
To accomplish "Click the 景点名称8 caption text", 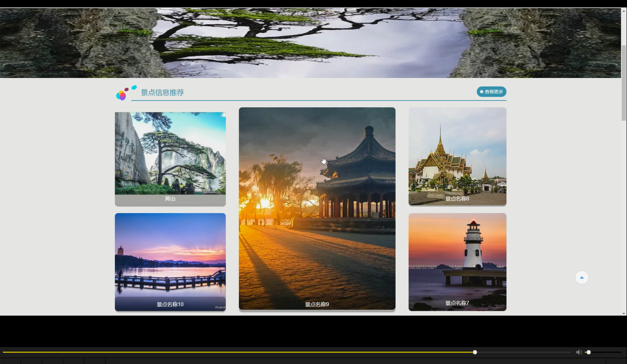I will 457,199.
